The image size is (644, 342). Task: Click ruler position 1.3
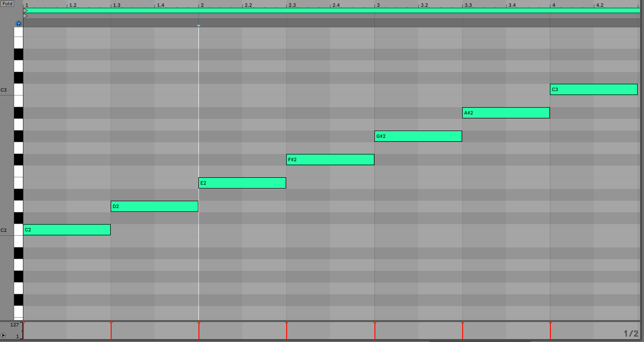[117, 5]
